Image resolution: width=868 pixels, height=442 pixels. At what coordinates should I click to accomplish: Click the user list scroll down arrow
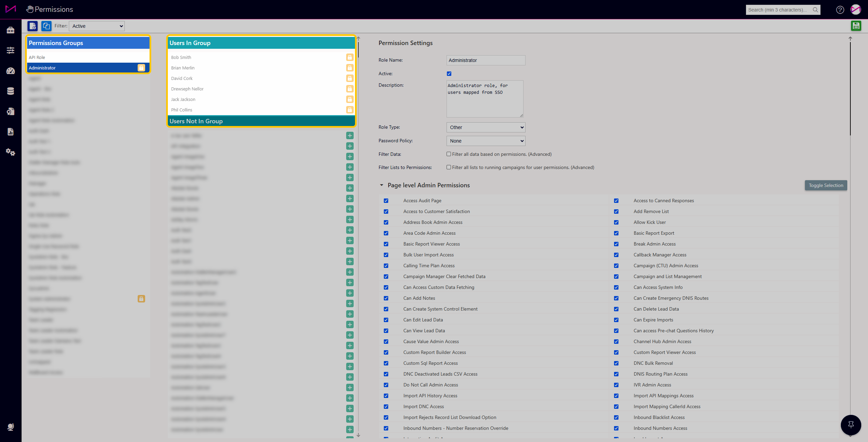(358, 435)
